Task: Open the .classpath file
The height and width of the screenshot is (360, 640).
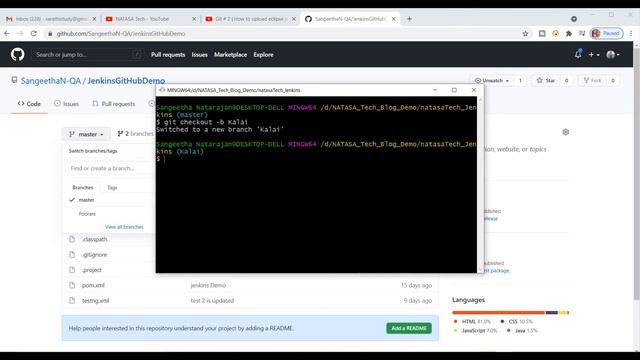Action: 94,239
